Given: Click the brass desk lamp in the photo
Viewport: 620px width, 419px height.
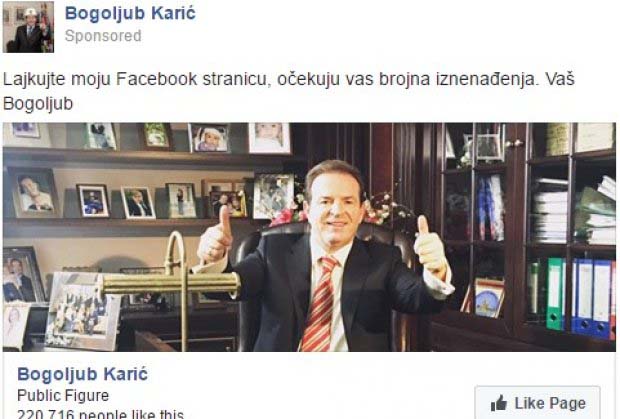Looking at the screenshot, I should click(x=172, y=285).
